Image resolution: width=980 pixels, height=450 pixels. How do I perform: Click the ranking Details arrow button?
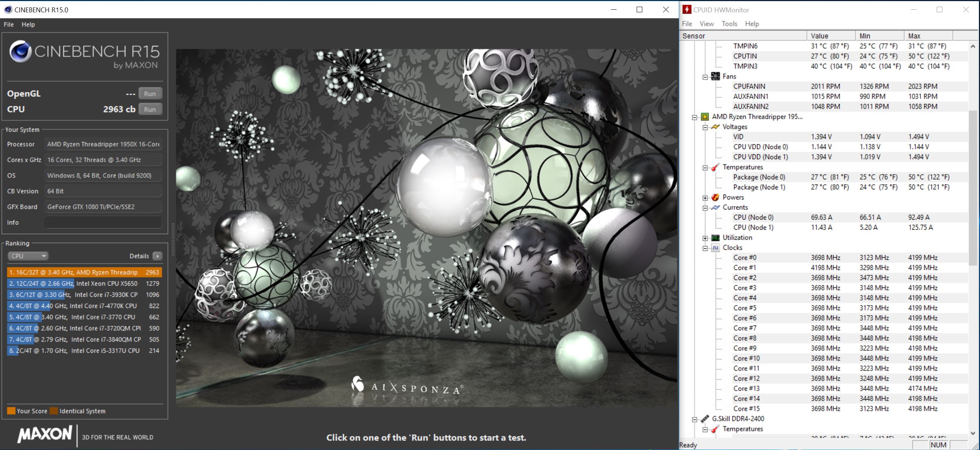(157, 256)
